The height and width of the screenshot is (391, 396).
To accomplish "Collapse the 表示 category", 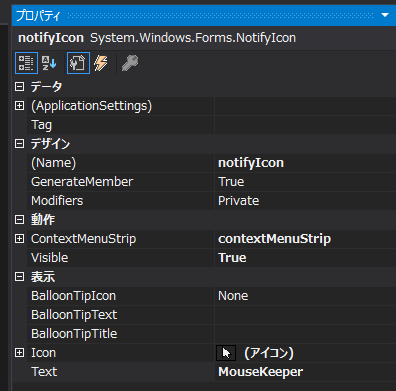I will tap(20, 277).
